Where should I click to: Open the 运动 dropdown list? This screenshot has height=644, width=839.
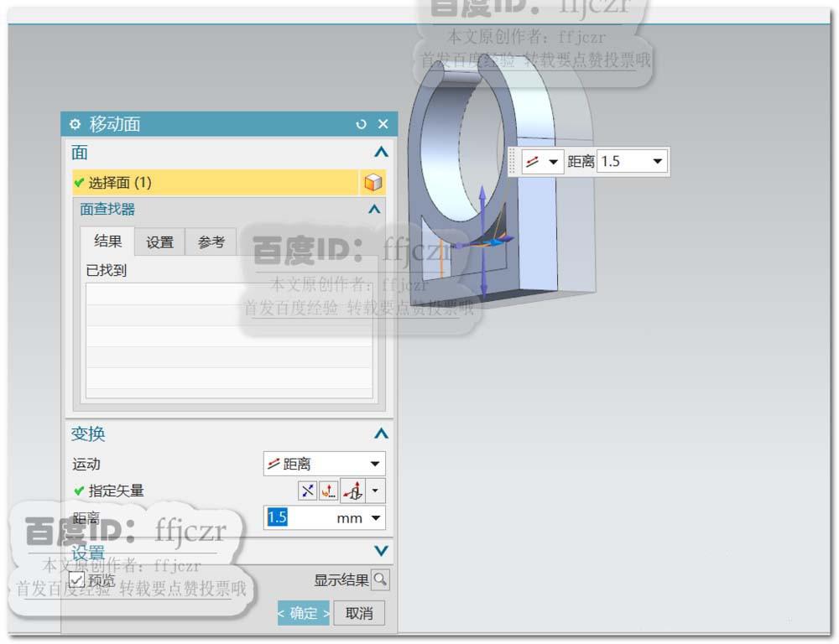[x=376, y=463]
